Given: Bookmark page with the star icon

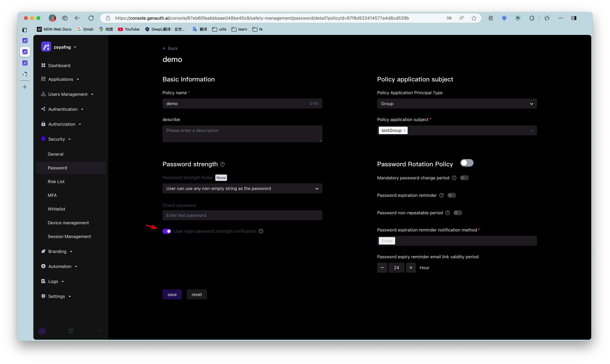Looking at the screenshot, I should pos(474,18).
